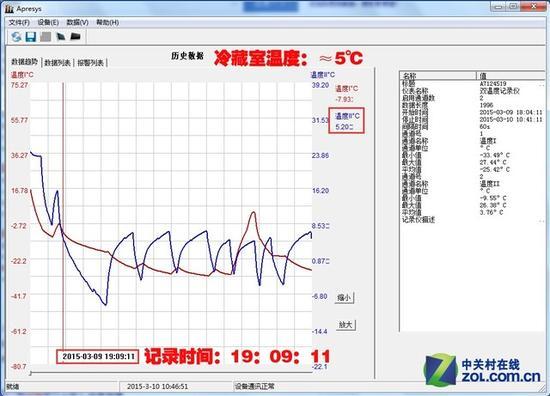Click the 缩小 zoom-out button
This screenshot has width=550, height=396.
point(344,298)
